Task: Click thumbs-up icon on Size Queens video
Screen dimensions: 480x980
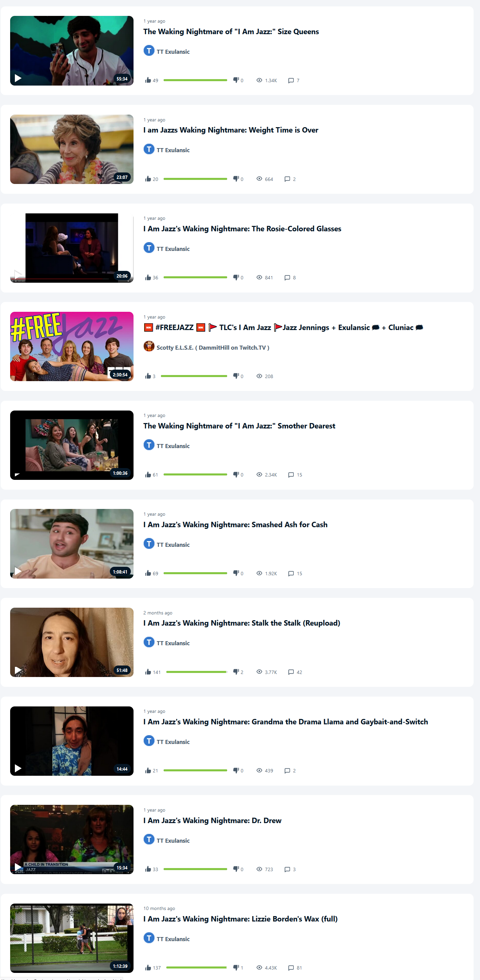Action: pyautogui.click(x=148, y=80)
